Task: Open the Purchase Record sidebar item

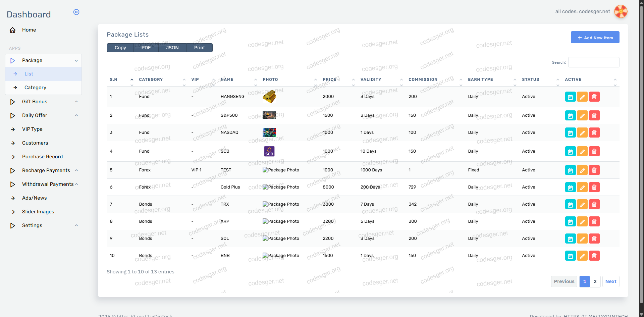Action: pos(42,157)
